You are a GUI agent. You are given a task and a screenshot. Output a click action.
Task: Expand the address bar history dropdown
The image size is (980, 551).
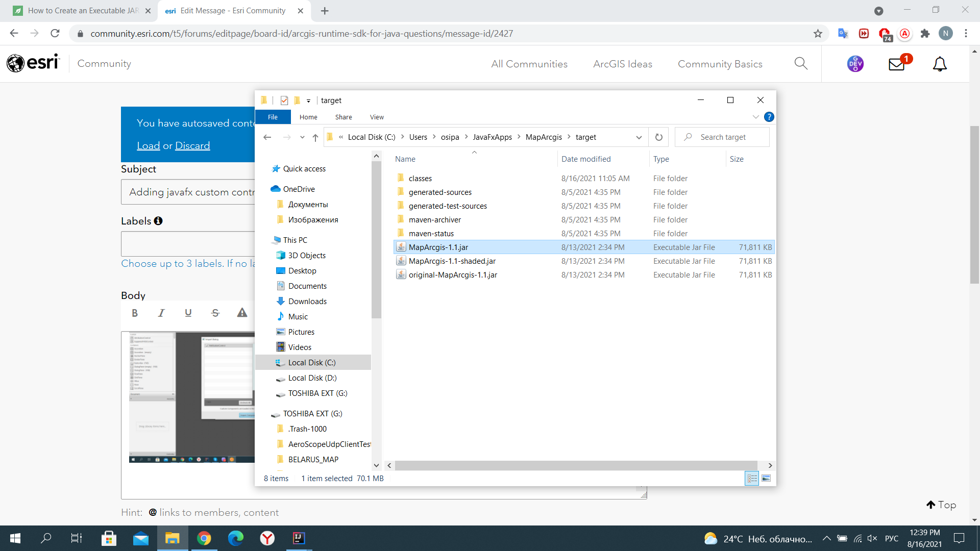639,137
